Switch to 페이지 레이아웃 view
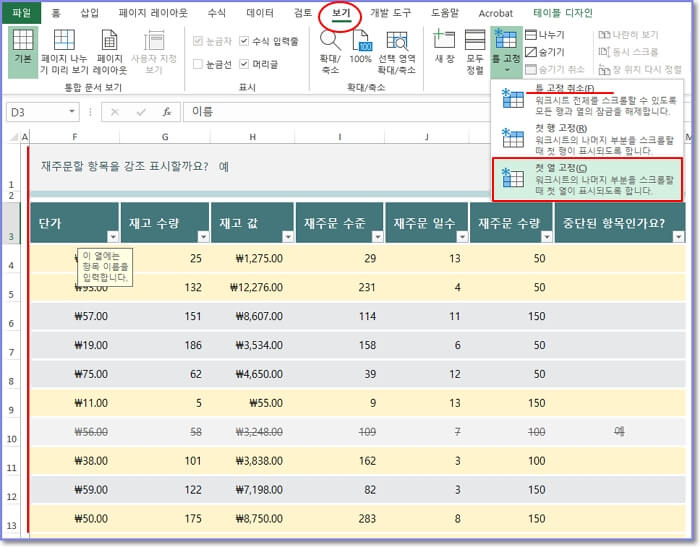 click(109, 51)
